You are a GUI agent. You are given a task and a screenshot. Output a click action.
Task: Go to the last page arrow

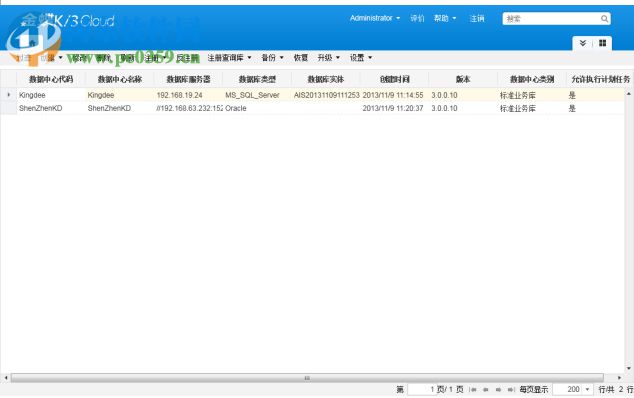[x=511, y=390]
